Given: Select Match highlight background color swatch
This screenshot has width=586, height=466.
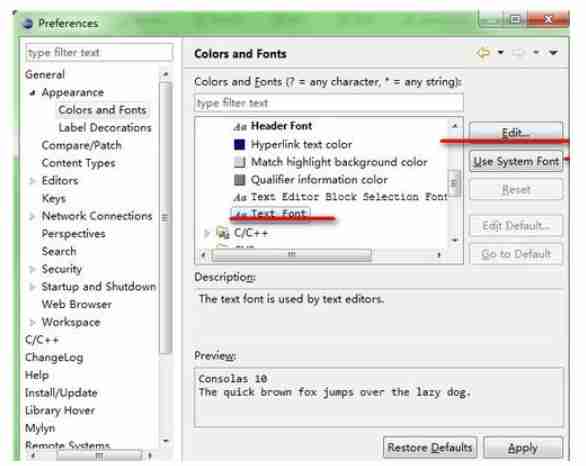Looking at the screenshot, I should 239,162.
